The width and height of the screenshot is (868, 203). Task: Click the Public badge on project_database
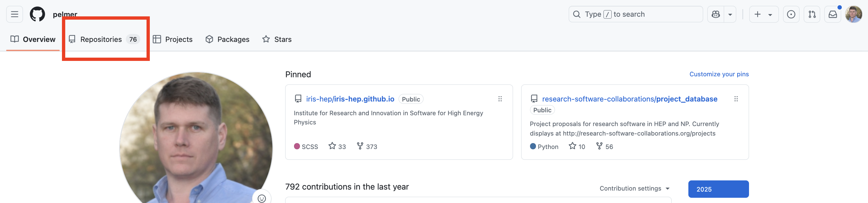542,110
